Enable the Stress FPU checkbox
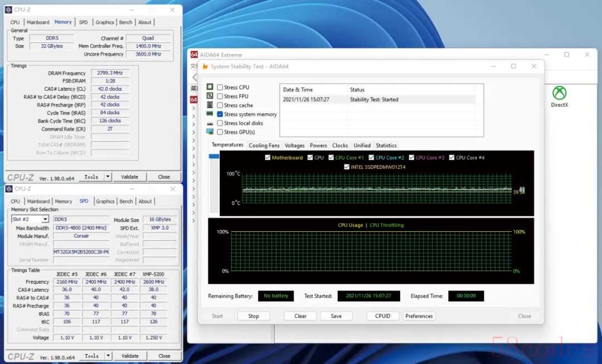This screenshot has width=602, height=364. point(220,96)
